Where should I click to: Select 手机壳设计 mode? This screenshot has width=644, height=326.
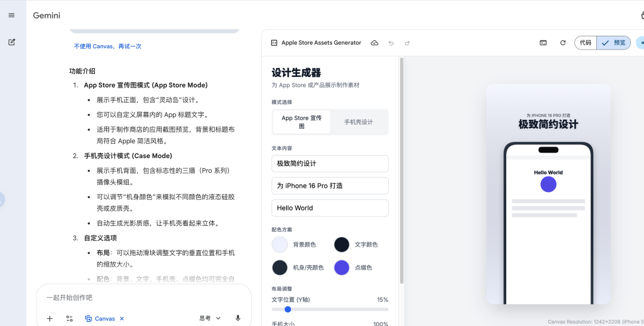[x=358, y=122]
